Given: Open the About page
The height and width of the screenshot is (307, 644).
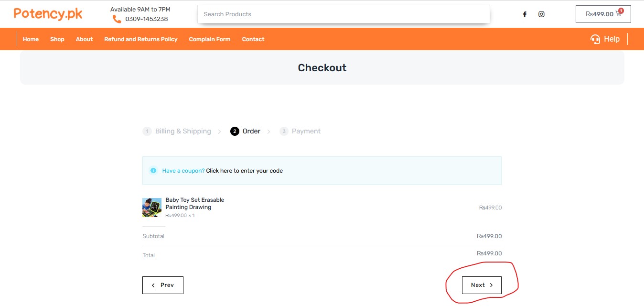Looking at the screenshot, I should coord(84,39).
